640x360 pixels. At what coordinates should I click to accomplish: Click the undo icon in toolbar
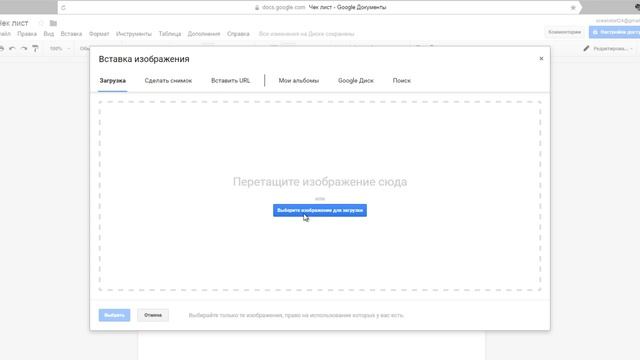pos(12,49)
